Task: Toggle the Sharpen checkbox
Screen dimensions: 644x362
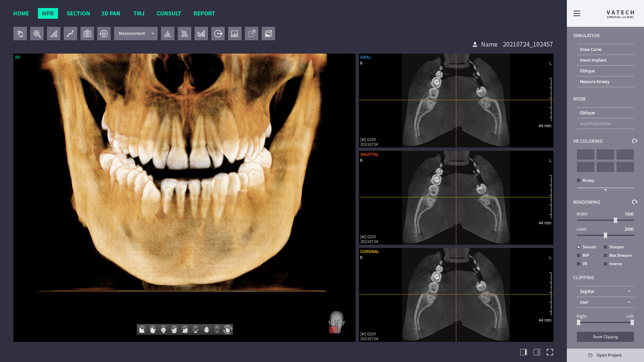Action: point(605,247)
